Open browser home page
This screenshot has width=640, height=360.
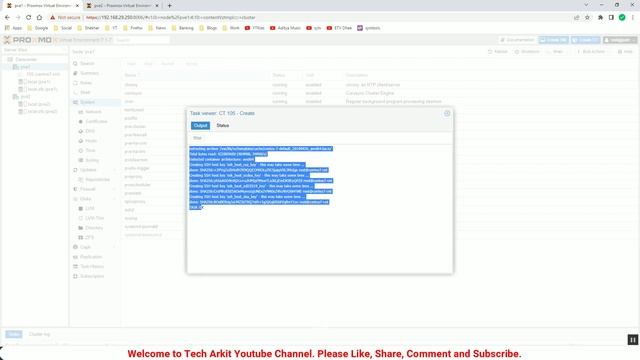click(x=39, y=18)
